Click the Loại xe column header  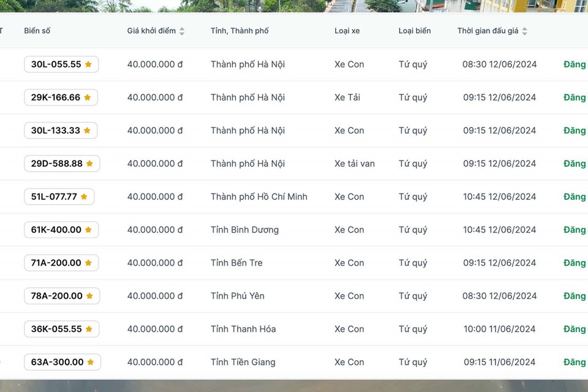pos(347,31)
